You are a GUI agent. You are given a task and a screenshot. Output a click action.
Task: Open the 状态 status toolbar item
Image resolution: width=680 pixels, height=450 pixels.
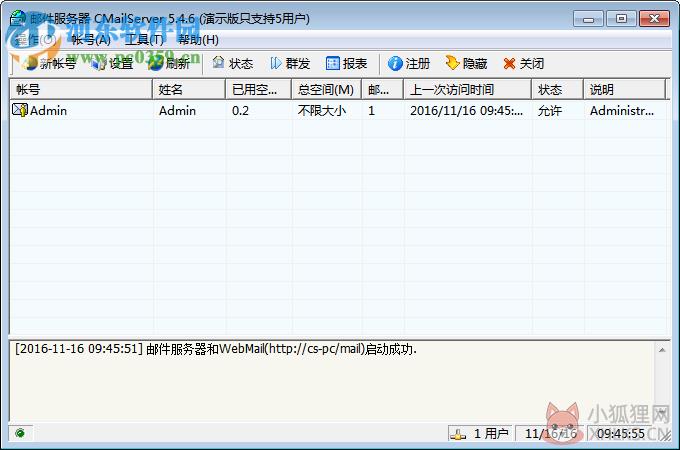click(232, 64)
